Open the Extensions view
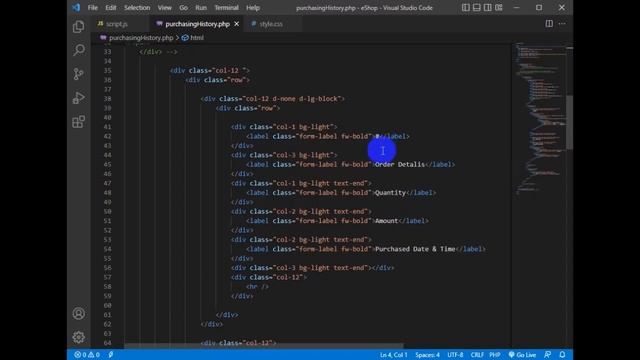Viewport: 640px width, 360px height. 78,122
